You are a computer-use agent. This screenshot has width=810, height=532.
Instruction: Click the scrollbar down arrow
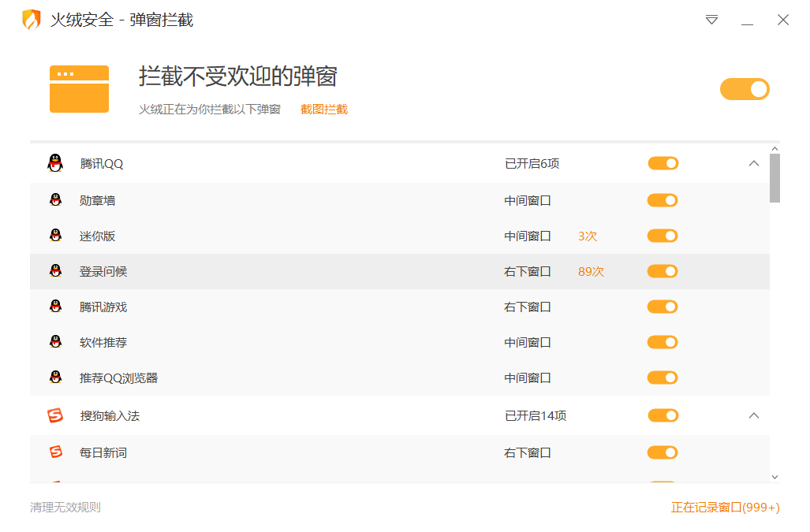pyautogui.click(x=775, y=478)
